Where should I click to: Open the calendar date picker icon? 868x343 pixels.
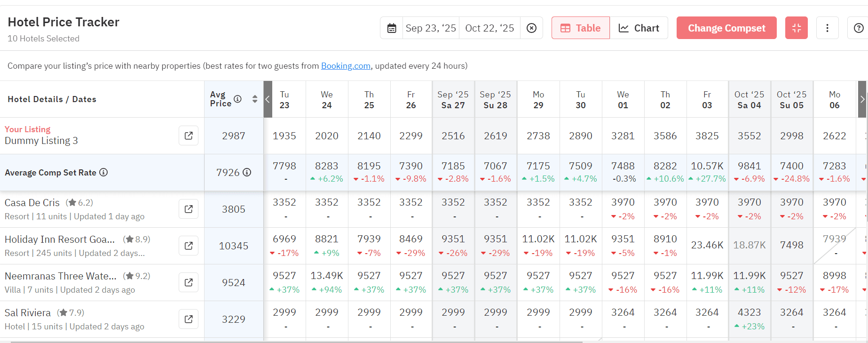(x=392, y=28)
